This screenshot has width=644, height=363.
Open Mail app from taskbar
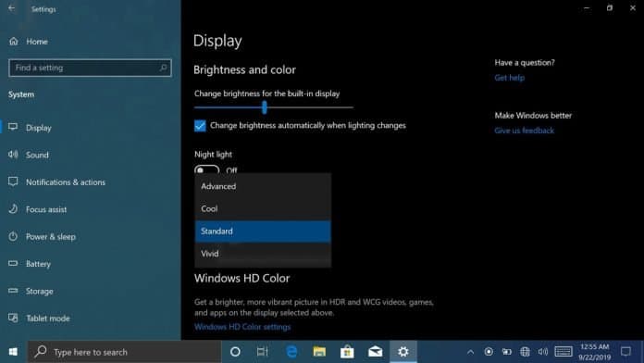coord(375,352)
